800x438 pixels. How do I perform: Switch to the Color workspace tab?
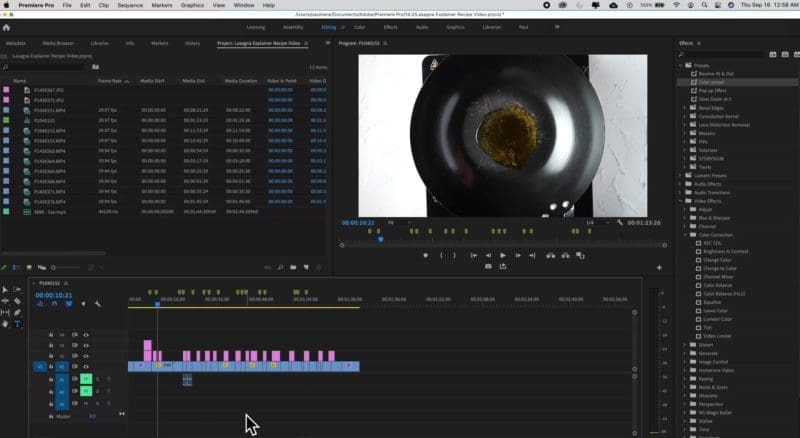pos(359,27)
